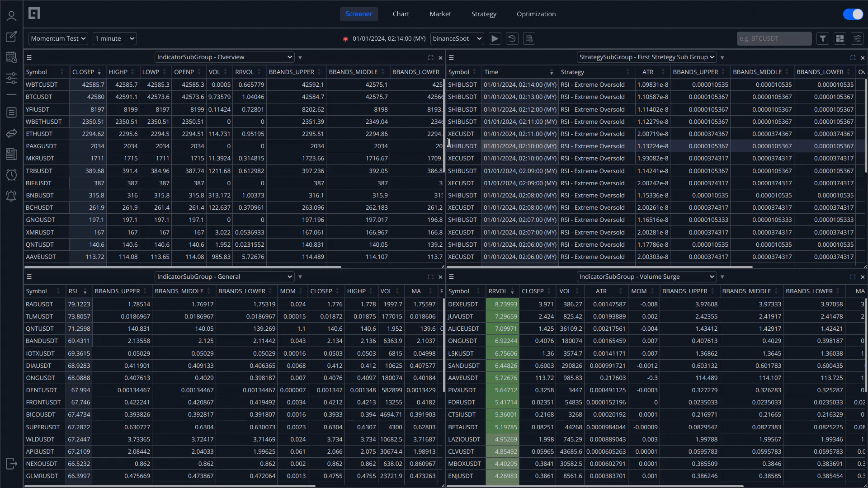Click the history reset icon
This screenshot has height=488, width=868.
coord(512,39)
